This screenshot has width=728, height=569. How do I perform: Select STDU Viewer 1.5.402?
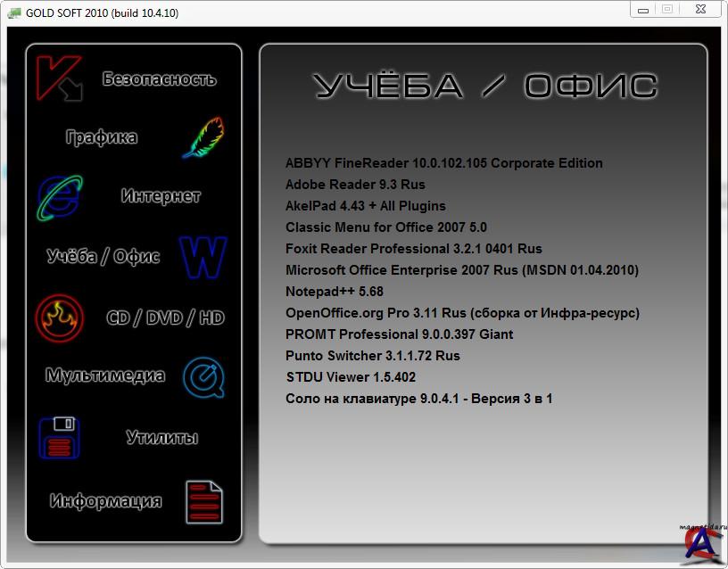coord(351,377)
